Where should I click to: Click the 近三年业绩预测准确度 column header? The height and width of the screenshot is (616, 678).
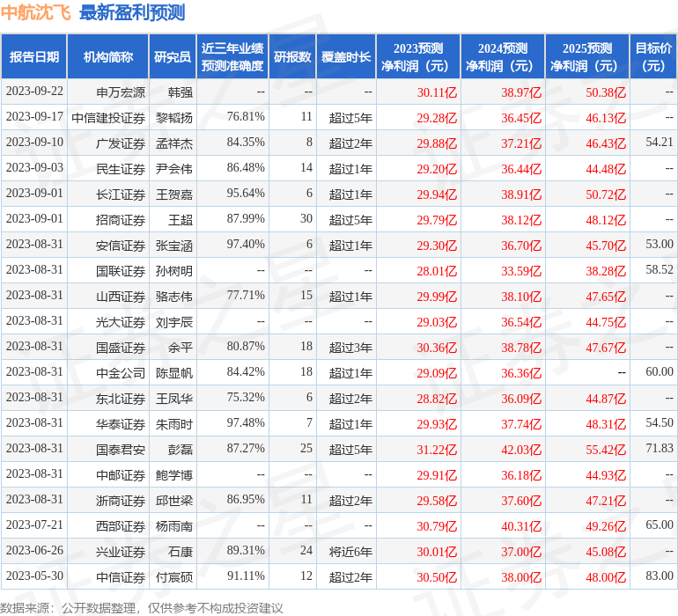(232, 57)
